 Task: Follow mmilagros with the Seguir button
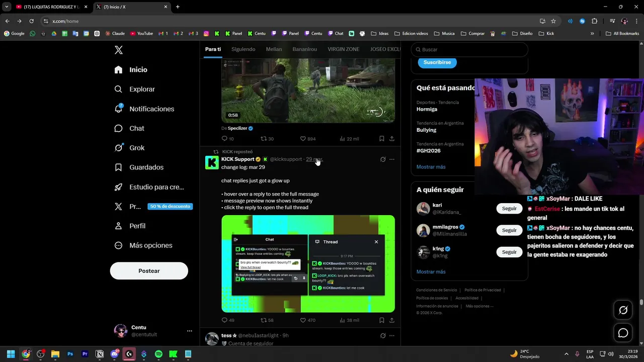click(x=509, y=230)
